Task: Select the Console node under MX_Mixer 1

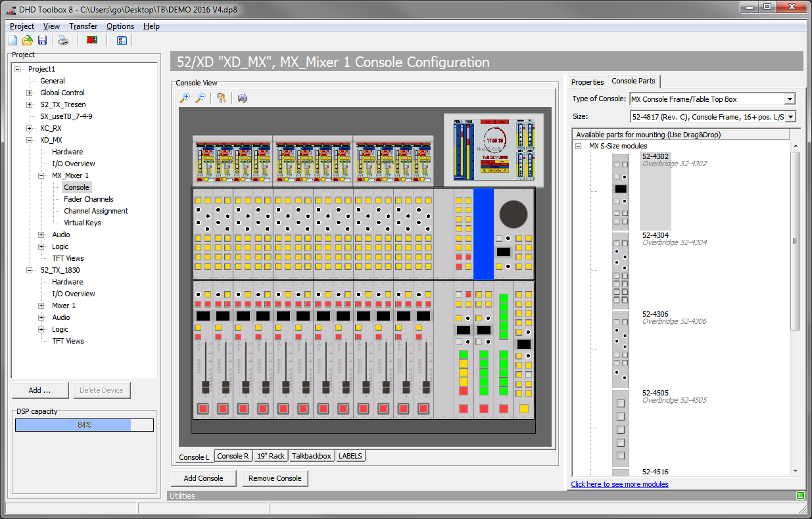Action: coord(76,187)
